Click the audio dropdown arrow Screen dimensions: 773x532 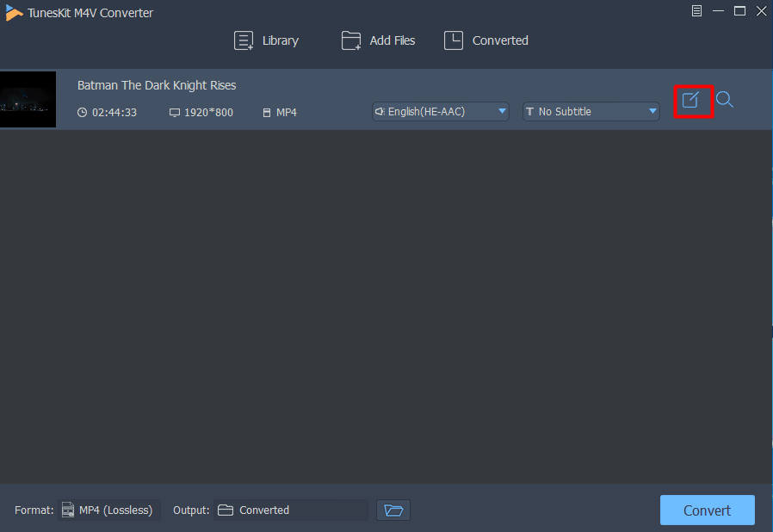tap(502, 111)
